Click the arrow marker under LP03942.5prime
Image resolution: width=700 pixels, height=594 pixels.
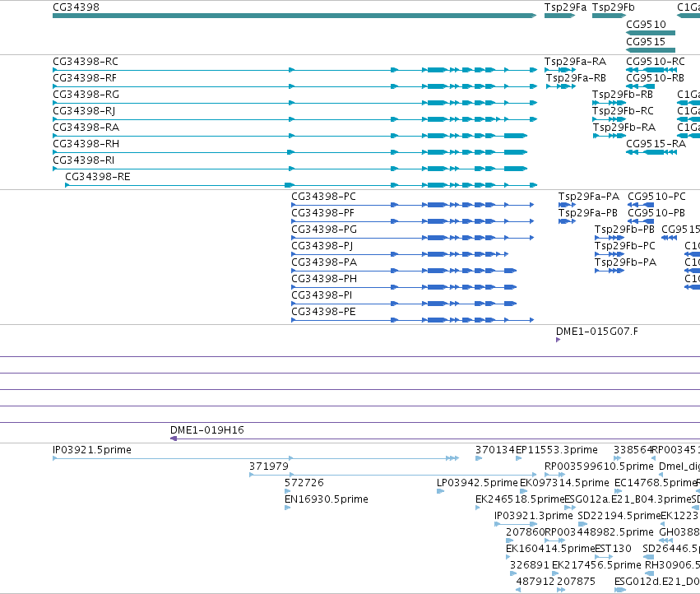click(x=440, y=491)
